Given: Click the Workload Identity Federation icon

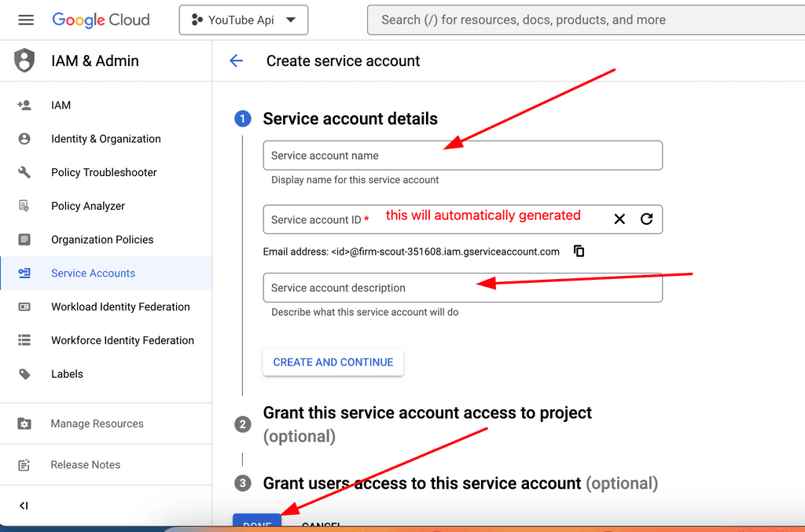Looking at the screenshot, I should 24,306.
